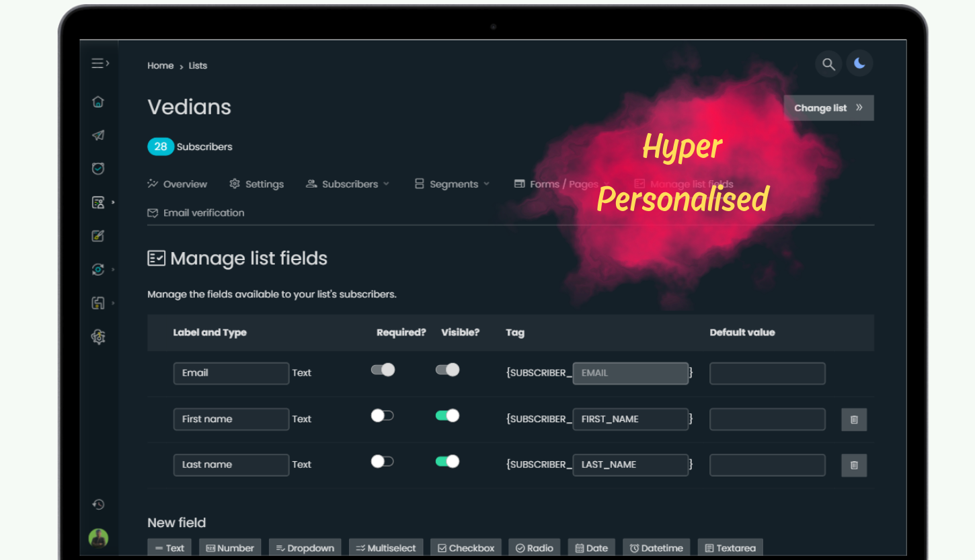Open the edit-pencil templates icon in the sidebar
The width and height of the screenshot is (975, 560).
[x=98, y=236]
